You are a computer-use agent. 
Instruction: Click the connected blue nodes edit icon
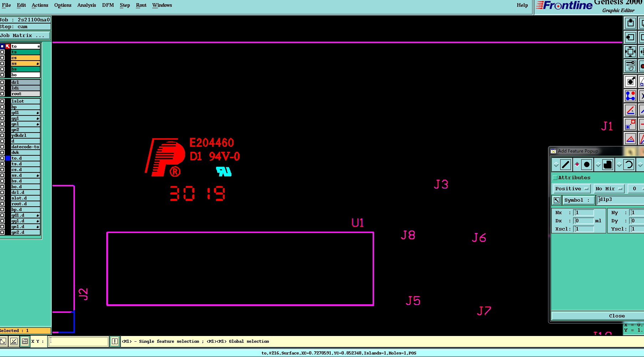pyautogui.click(x=630, y=96)
